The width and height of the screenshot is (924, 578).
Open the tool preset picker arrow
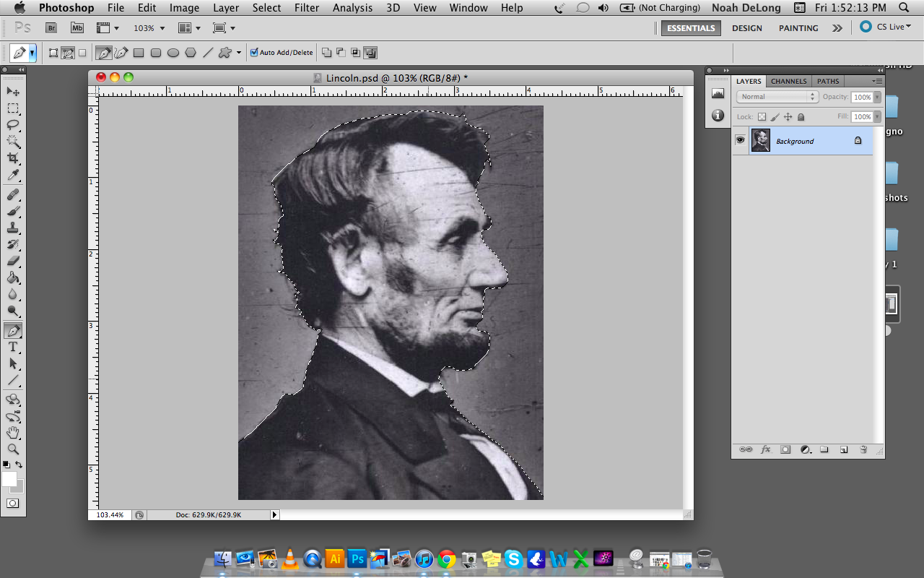pos(32,53)
